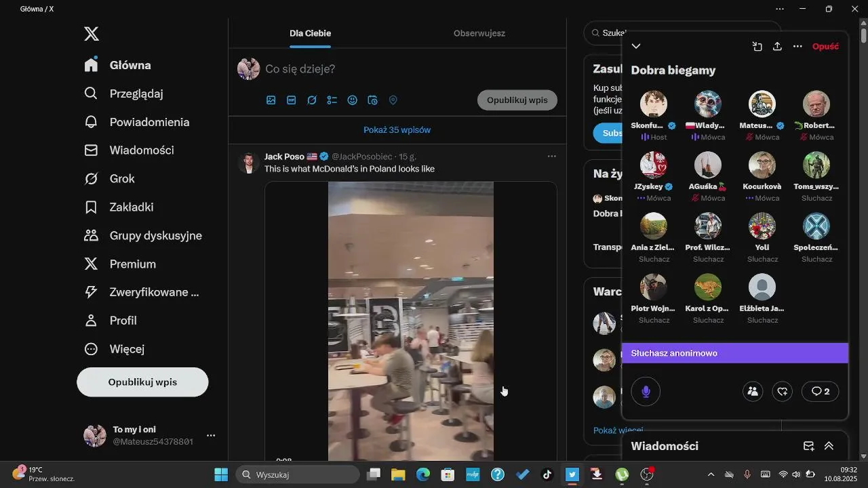Click 'Pokaż 35 wpisów' link
Viewport: 868px width, 488px height.
point(397,130)
